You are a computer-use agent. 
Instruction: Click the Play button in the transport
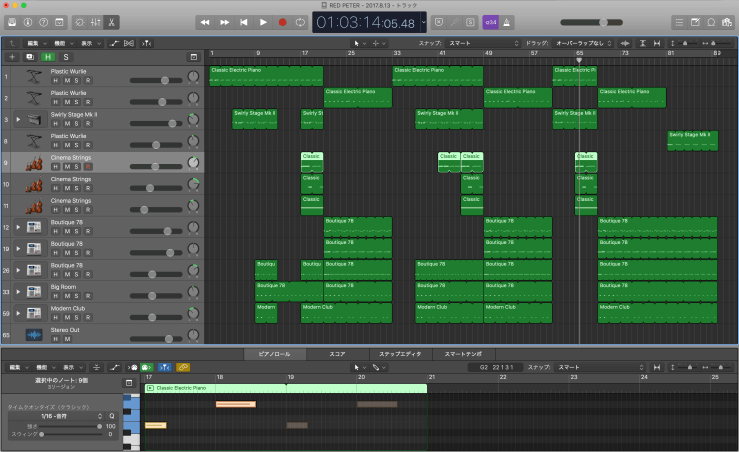(x=263, y=22)
